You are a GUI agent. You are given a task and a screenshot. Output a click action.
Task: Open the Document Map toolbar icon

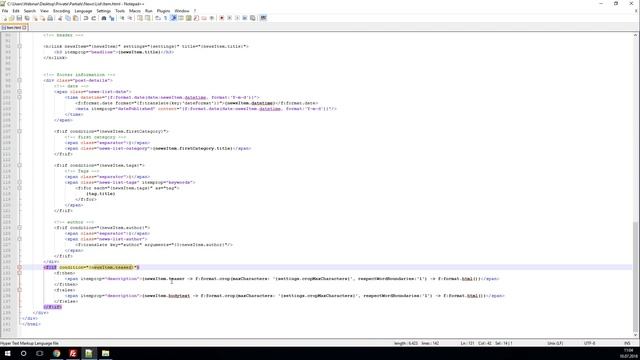pos(189,18)
